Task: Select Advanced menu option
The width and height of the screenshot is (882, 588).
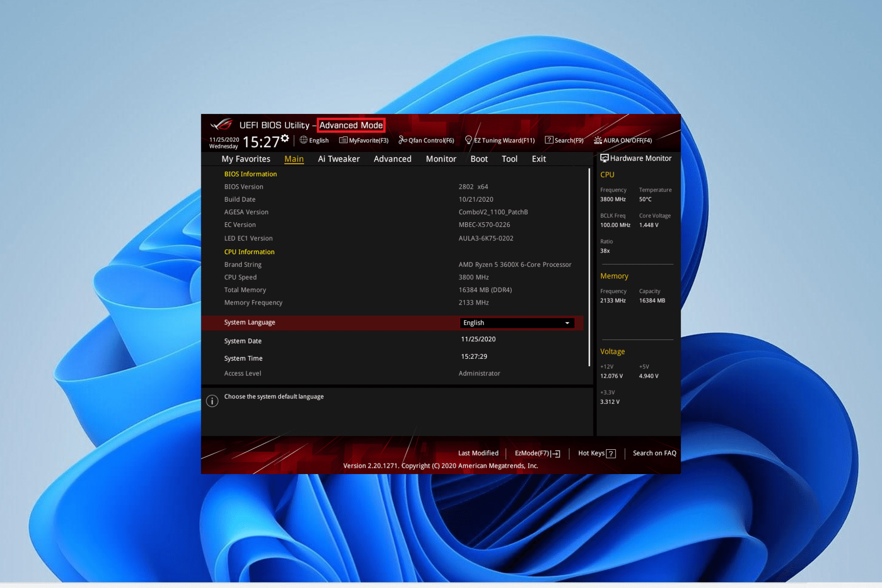Action: (x=392, y=159)
